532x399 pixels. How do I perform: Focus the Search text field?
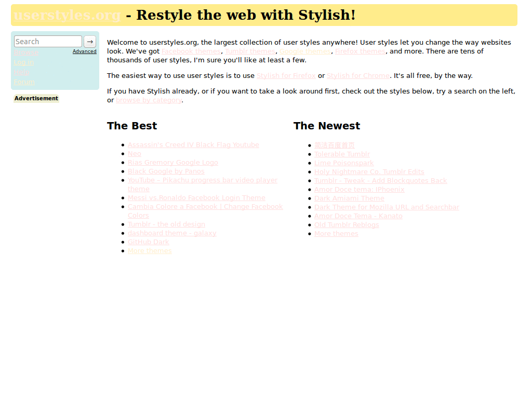(48, 42)
